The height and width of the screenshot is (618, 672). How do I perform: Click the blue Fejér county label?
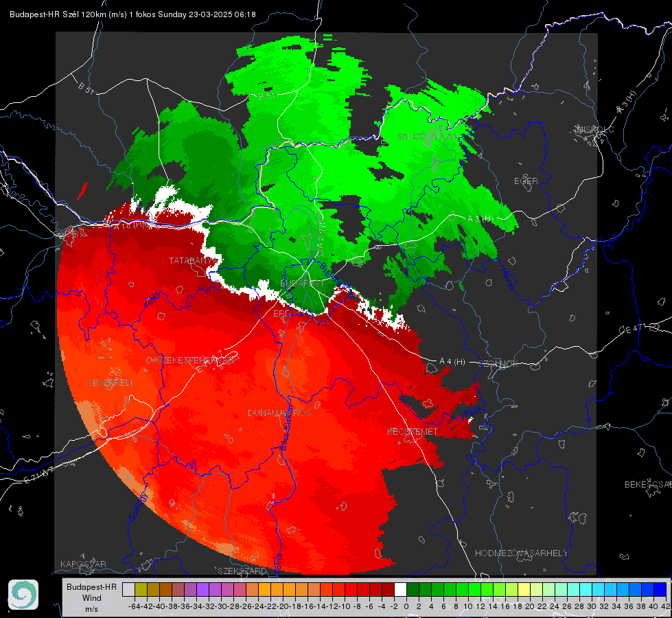click(153, 300)
